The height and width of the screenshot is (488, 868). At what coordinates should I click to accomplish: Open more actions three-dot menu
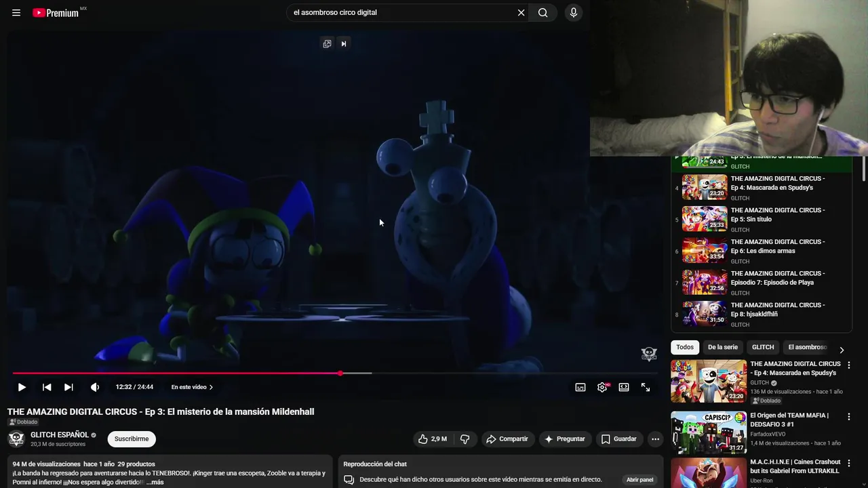655,439
